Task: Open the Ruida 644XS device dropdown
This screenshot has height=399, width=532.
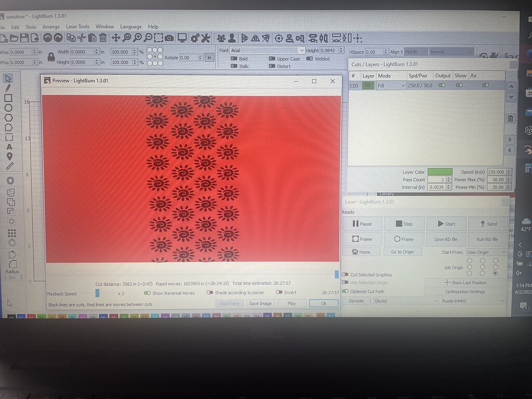Action: (x=474, y=301)
